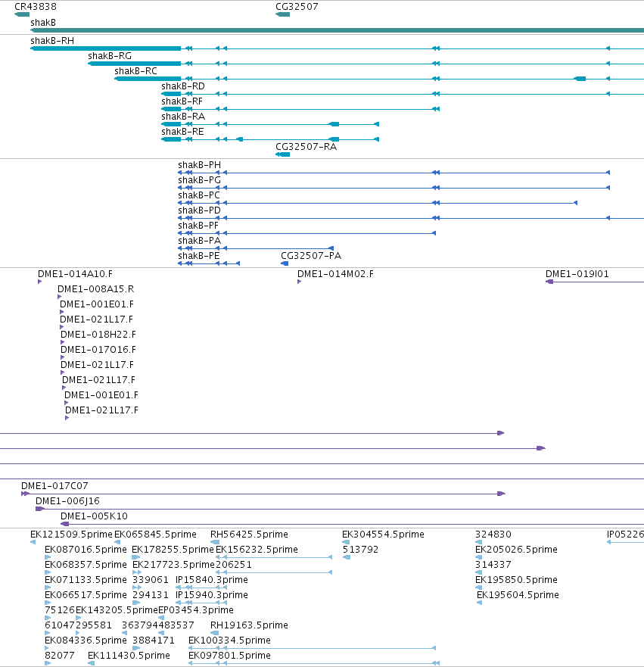The image size is (644, 667).
Task: Click the shakB-PH protein label
Action: click(199, 165)
